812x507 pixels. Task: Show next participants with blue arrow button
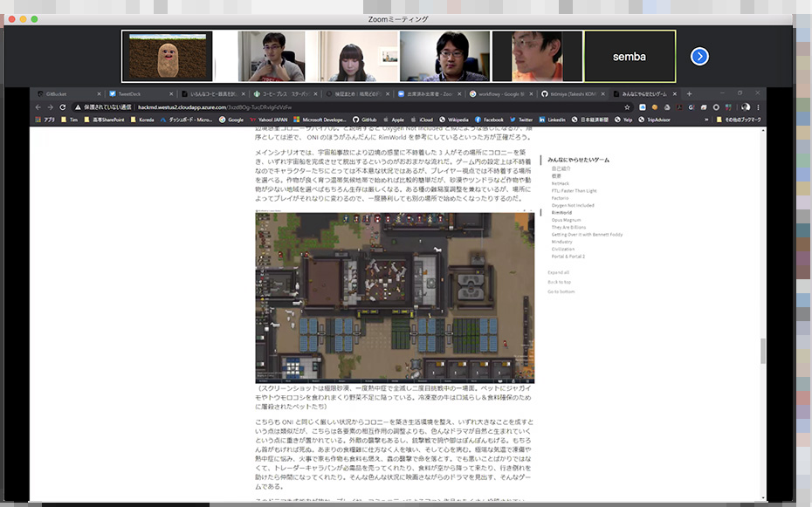click(x=699, y=57)
